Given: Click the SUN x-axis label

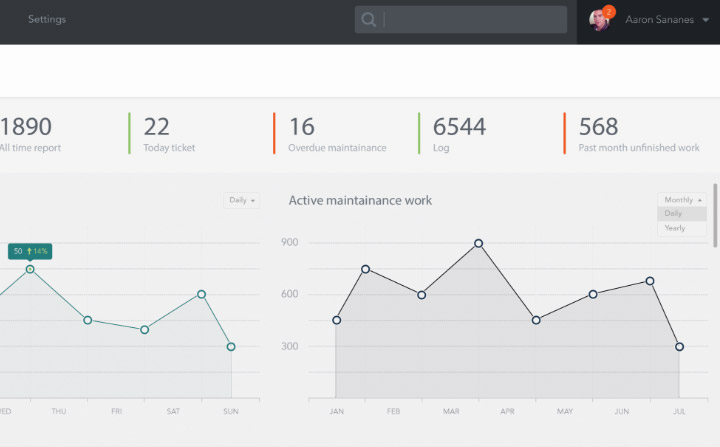Looking at the screenshot, I should (231, 411).
